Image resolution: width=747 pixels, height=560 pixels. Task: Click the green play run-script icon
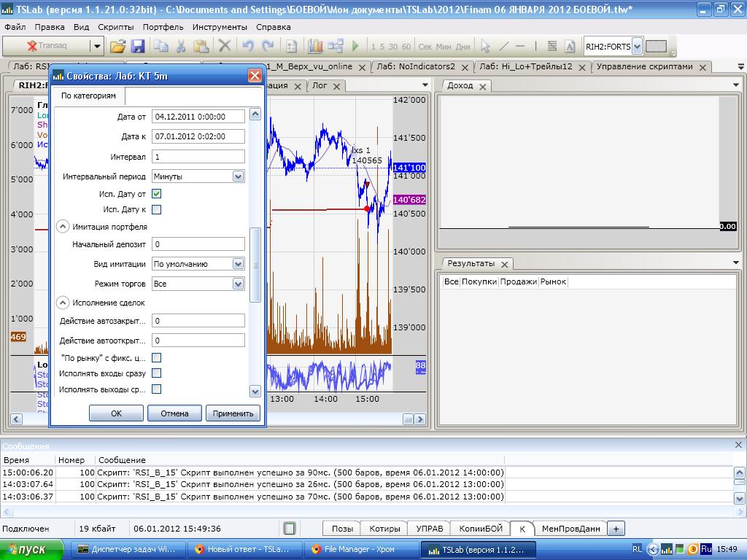(x=355, y=46)
